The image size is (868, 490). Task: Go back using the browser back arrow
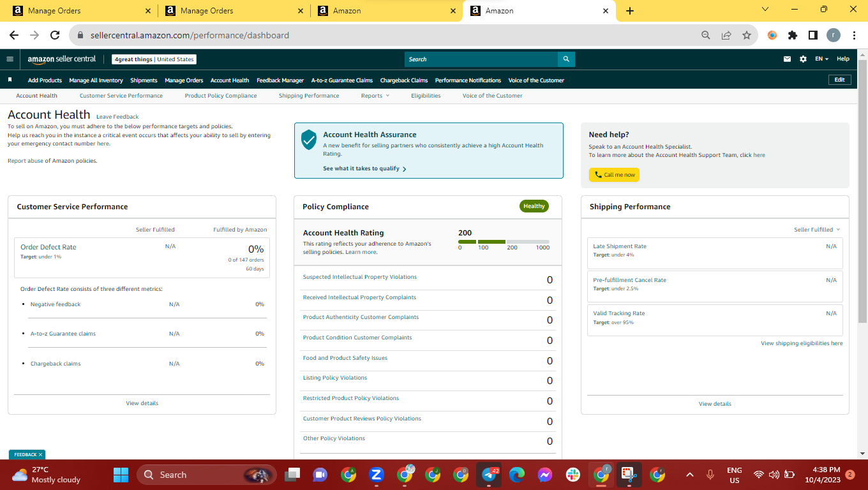[x=14, y=35]
